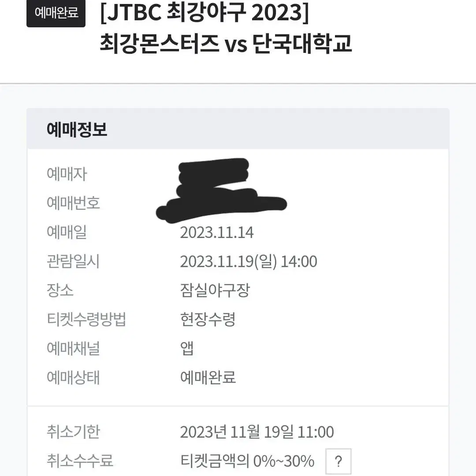476x476 pixels.
Task: Click the 현장수령 pickup method value
Action: (208, 319)
